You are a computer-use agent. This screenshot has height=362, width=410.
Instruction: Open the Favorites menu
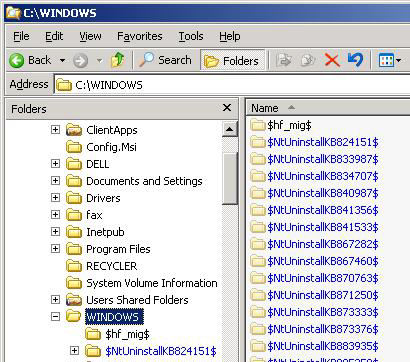coord(140,36)
